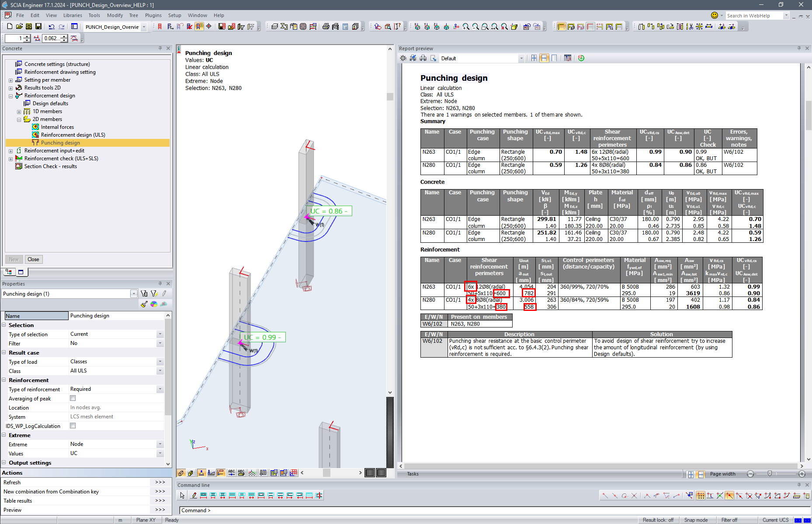Open the Plugins menu
The height and width of the screenshot is (524, 812).
(x=153, y=15)
